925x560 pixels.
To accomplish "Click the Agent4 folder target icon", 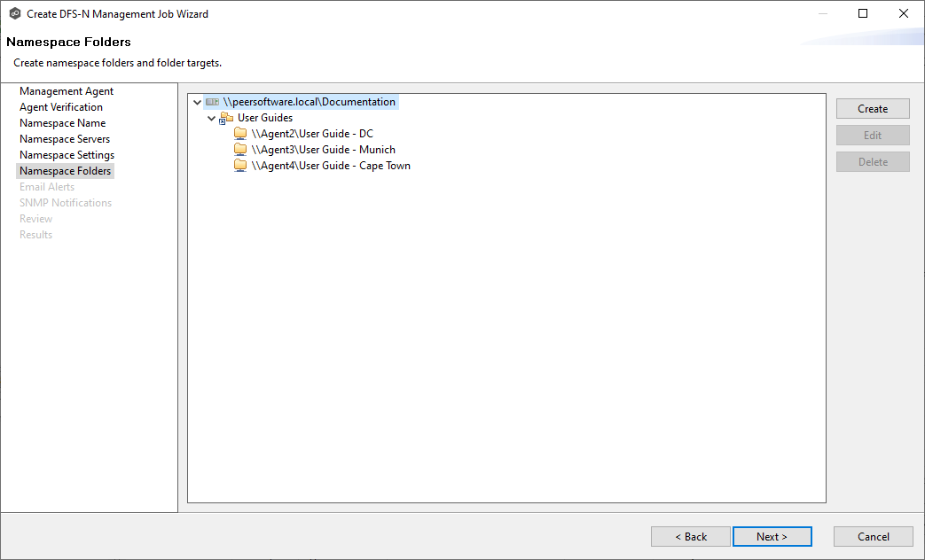I will tap(240, 166).
